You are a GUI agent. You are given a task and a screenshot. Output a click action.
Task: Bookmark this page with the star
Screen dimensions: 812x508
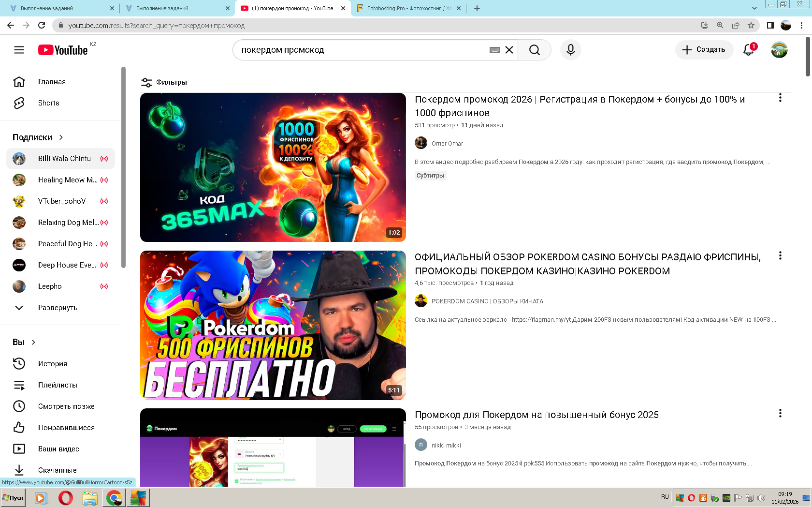(x=751, y=25)
